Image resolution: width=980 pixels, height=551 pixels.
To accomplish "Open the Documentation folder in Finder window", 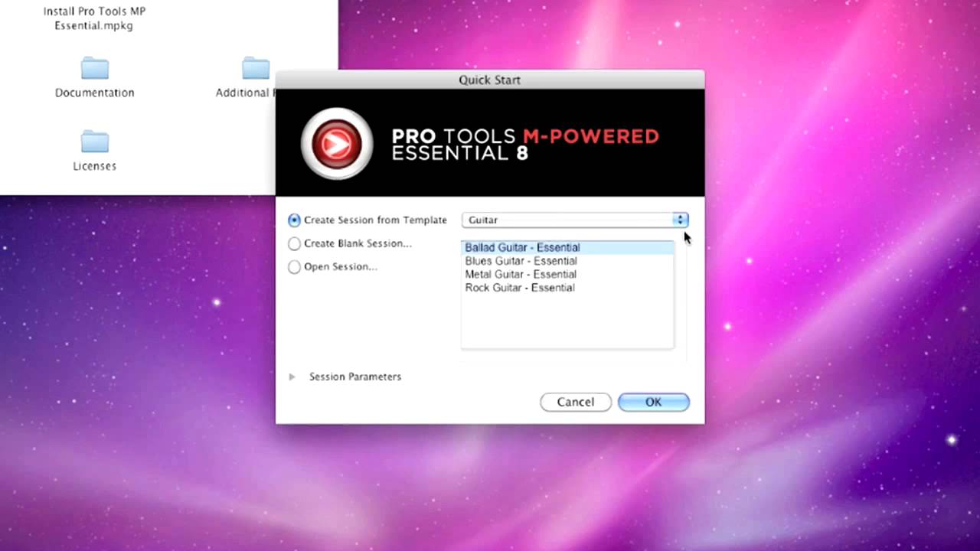I will point(95,77).
